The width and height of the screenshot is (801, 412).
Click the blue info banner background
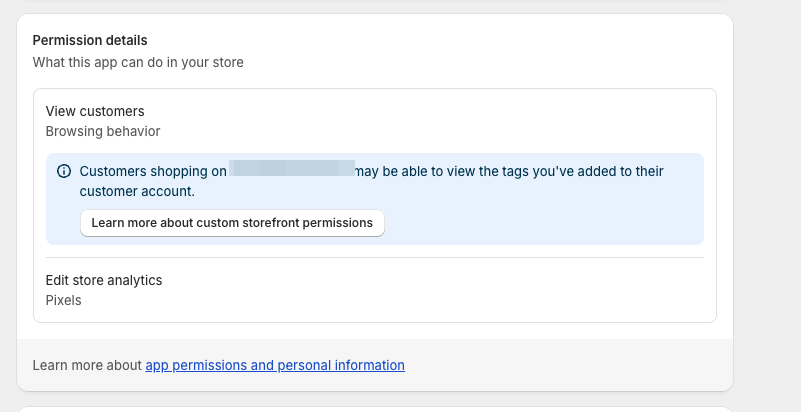click(x=550, y=215)
